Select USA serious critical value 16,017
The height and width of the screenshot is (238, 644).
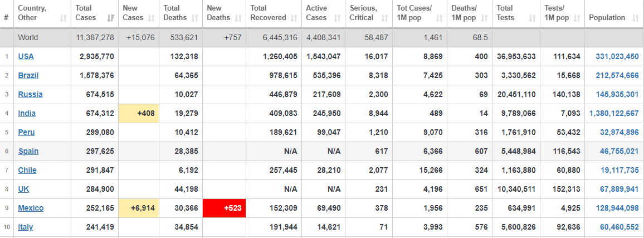[376, 56]
